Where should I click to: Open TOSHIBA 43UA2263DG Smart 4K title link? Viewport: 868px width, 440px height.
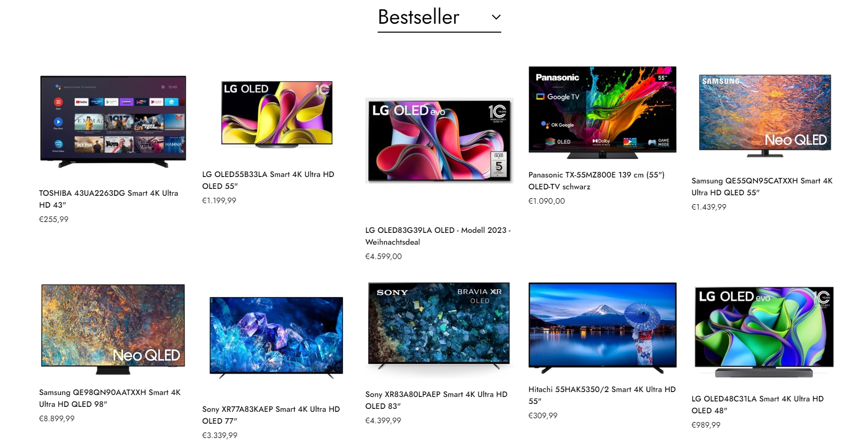(x=109, y=199)
